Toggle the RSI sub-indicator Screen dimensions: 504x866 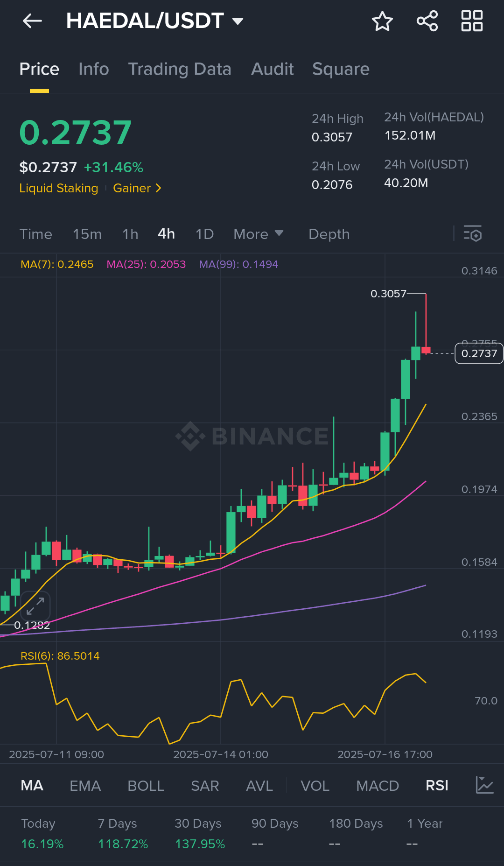click(x=437, y=786)
